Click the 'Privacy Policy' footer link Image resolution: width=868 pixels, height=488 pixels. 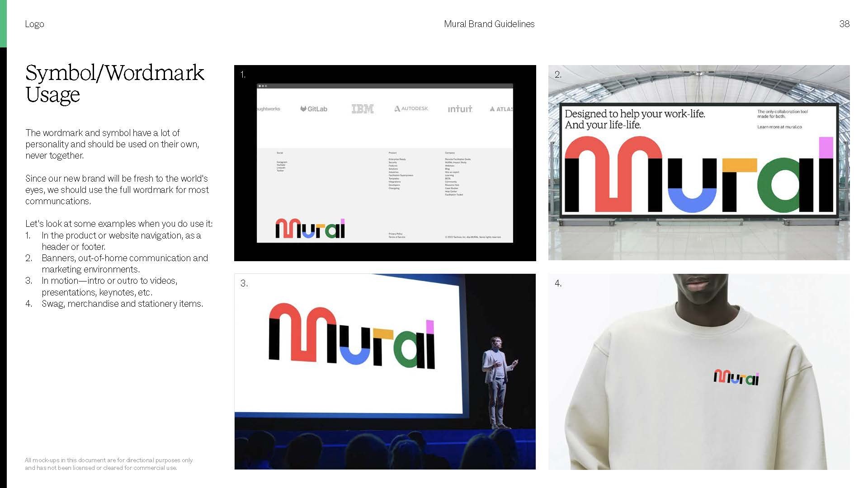pos(396,234)
